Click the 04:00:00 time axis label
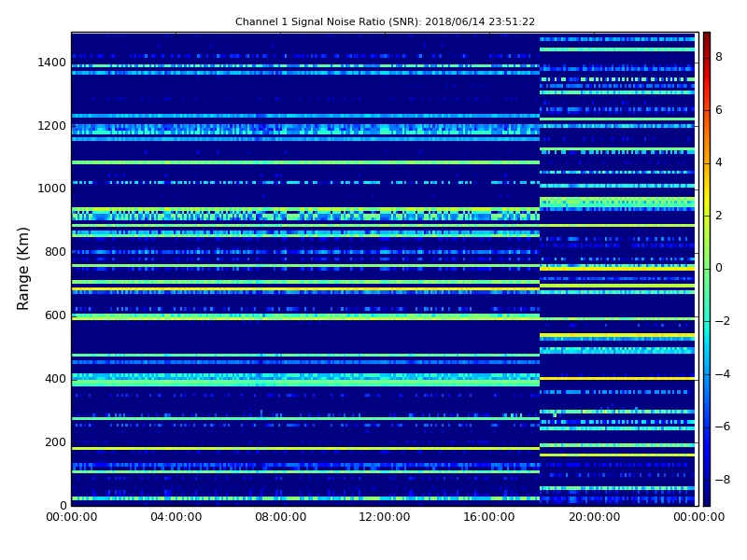Viewport: 747px width, 560px height. (x=176, y=517)
